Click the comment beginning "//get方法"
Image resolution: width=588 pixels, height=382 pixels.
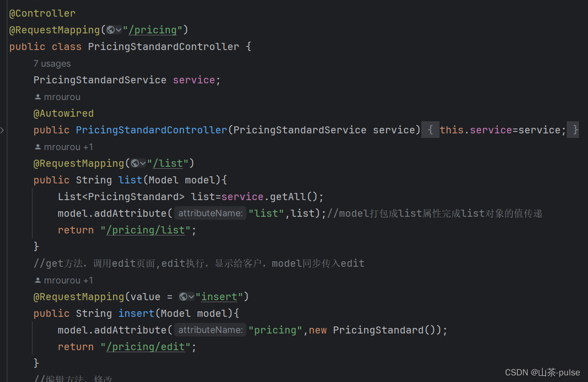199,263
